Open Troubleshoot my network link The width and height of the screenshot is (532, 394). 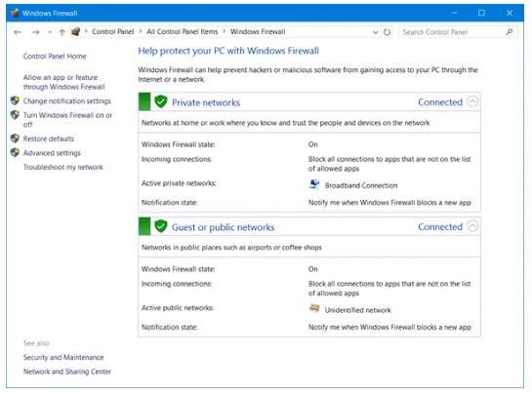(63, 167)
